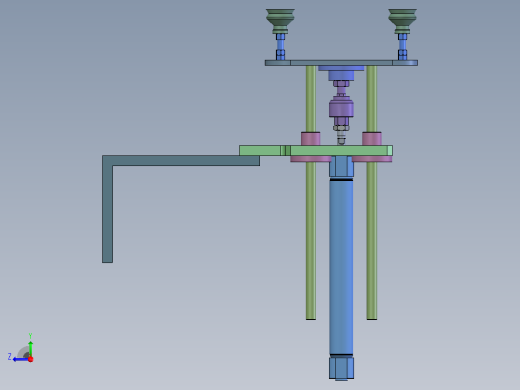
Task: Select the hex nut on the cylinder rod
Action: 341,128
